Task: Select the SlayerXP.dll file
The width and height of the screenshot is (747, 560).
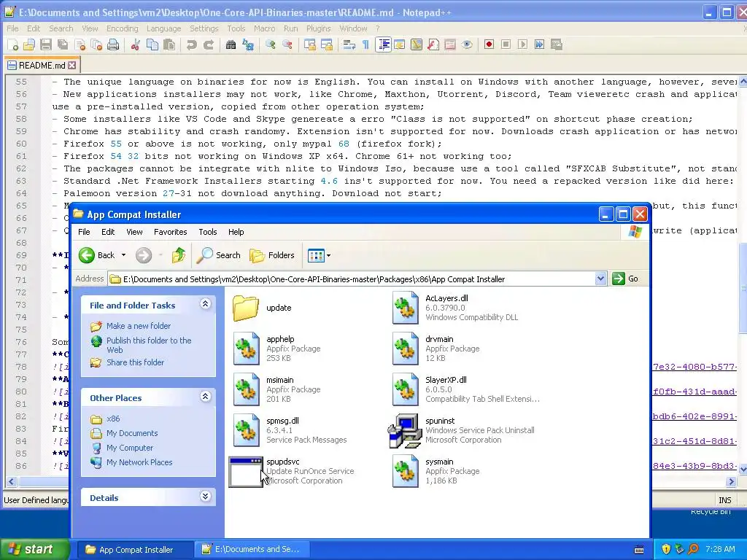Action: [x=465, y=389]
